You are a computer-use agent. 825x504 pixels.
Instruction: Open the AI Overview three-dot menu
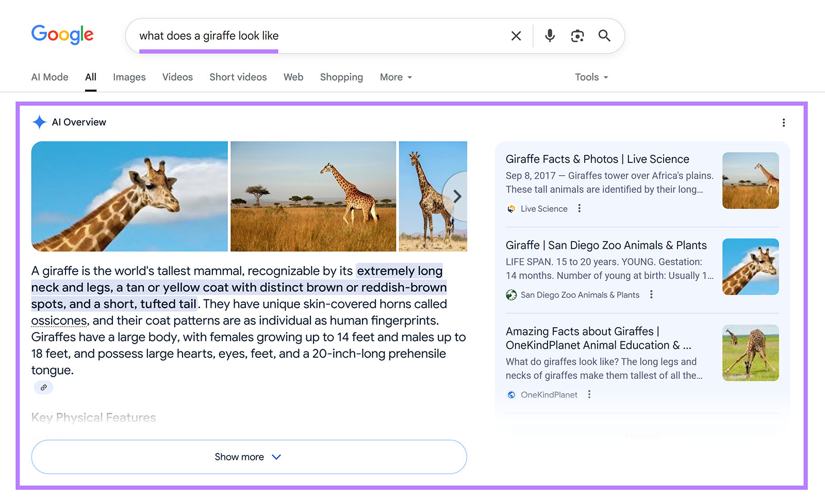point(783,122)
